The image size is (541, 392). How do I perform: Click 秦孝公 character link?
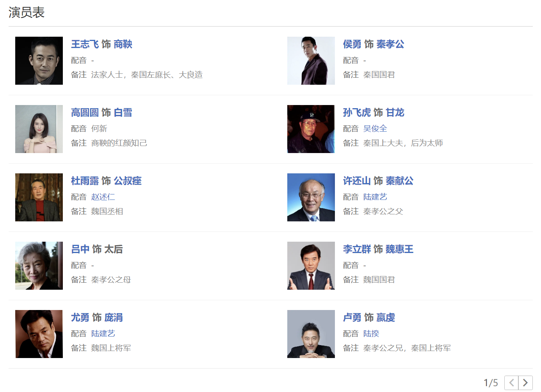coord(390,45)
